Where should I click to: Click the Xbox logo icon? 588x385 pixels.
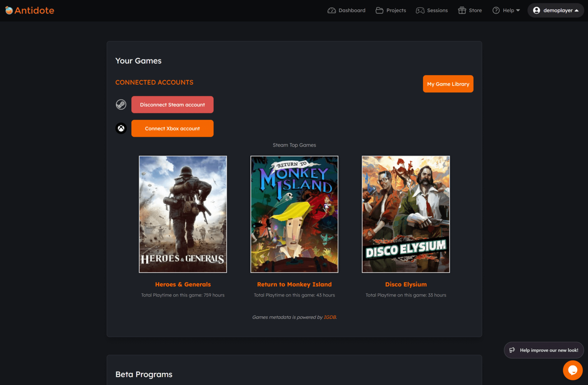click(x=121, y=128)
